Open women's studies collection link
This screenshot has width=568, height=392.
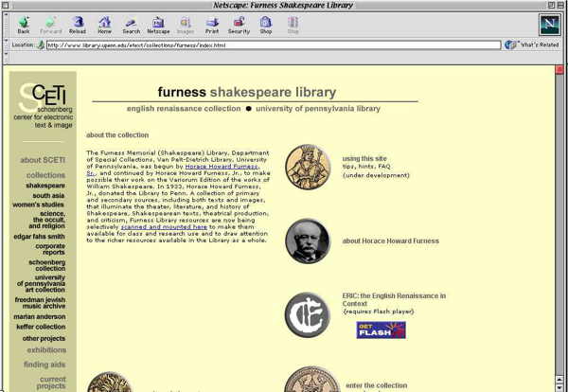tap(39, 205)
